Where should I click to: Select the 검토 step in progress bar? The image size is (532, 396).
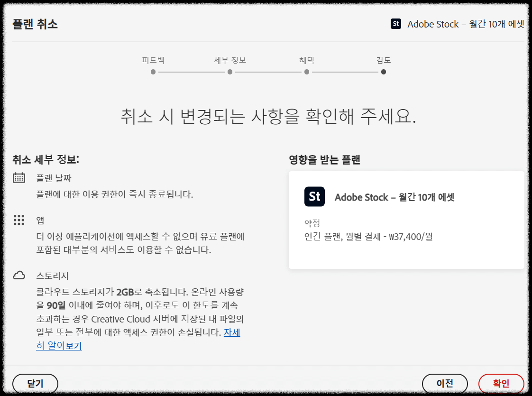point(384,60)
